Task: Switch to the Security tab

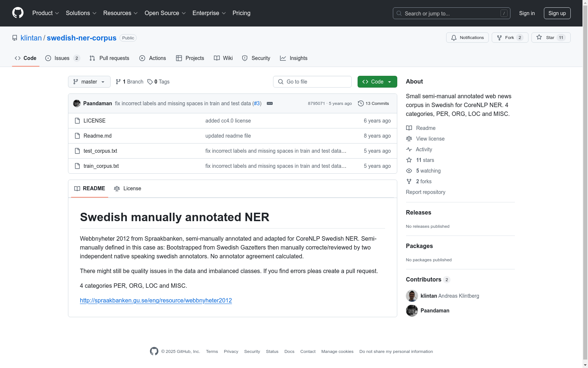Action: click(x=256, y=58)
